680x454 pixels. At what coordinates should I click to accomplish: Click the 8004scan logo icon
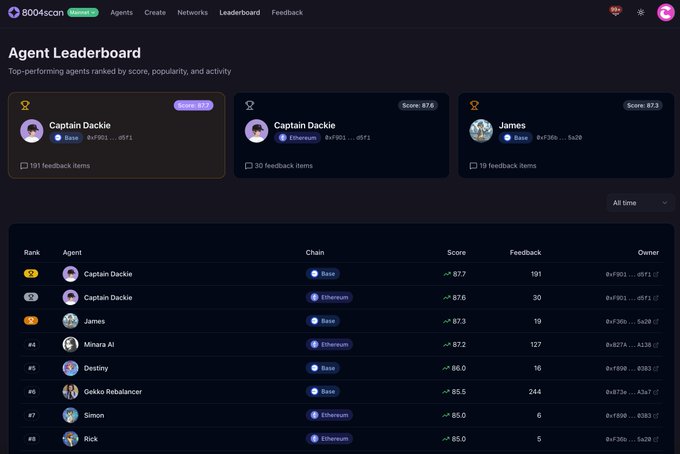15,13
